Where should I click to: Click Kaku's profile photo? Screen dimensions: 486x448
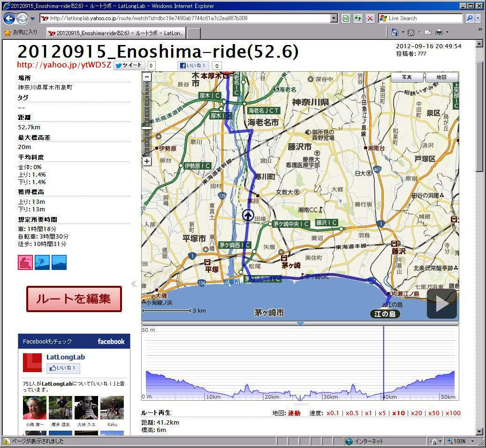click(x=112, y=408)
